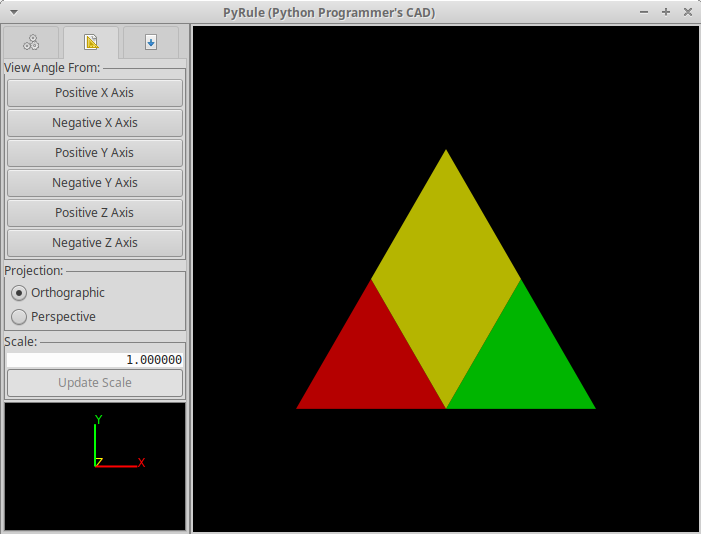View from Positive Y Axis

coord(95,153)
